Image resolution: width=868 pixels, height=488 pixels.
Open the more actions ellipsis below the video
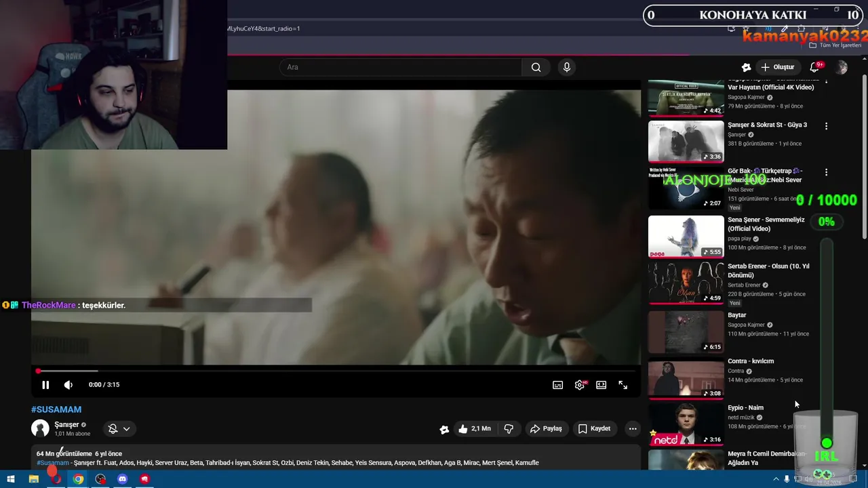[633, 428]
